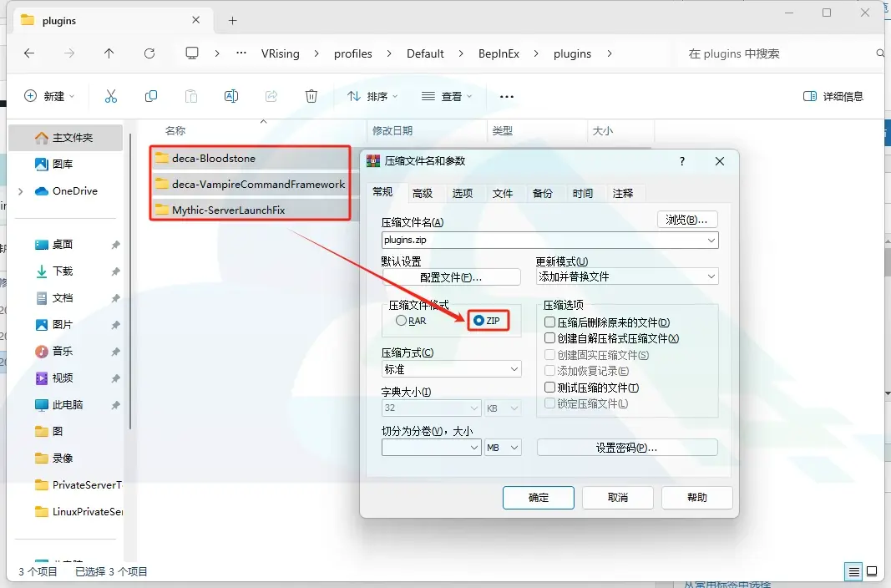Click the 取消 cancel button

pos(618,498)
